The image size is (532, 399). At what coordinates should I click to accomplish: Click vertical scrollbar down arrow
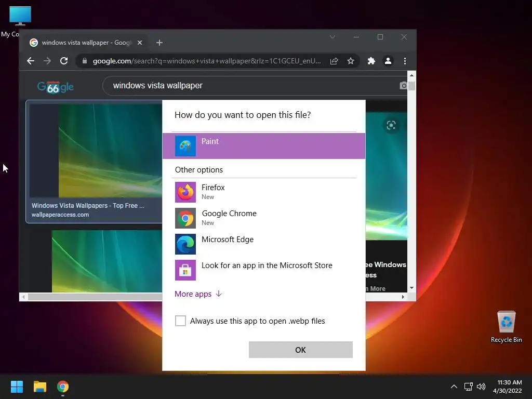(411, 288)
